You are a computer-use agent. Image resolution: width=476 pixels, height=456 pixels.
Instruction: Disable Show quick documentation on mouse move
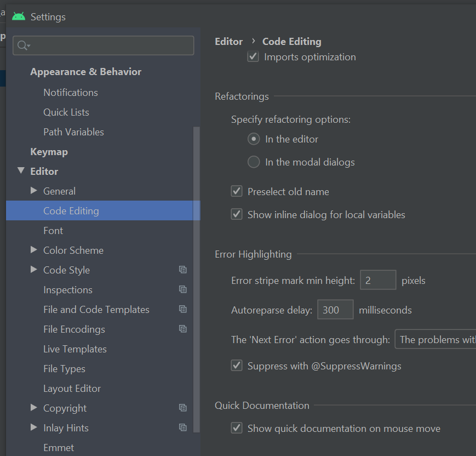237,428
